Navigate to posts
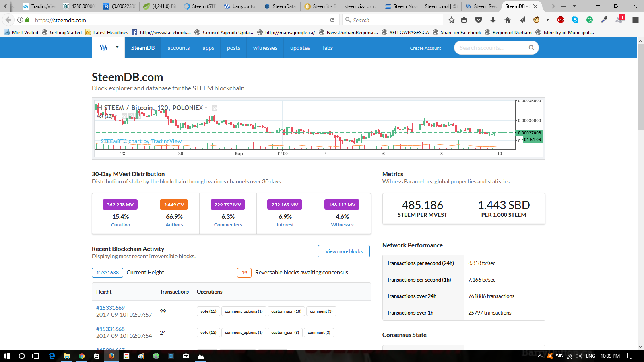The height and width of the screenshot is (362, 644). (x=233, y=48)
